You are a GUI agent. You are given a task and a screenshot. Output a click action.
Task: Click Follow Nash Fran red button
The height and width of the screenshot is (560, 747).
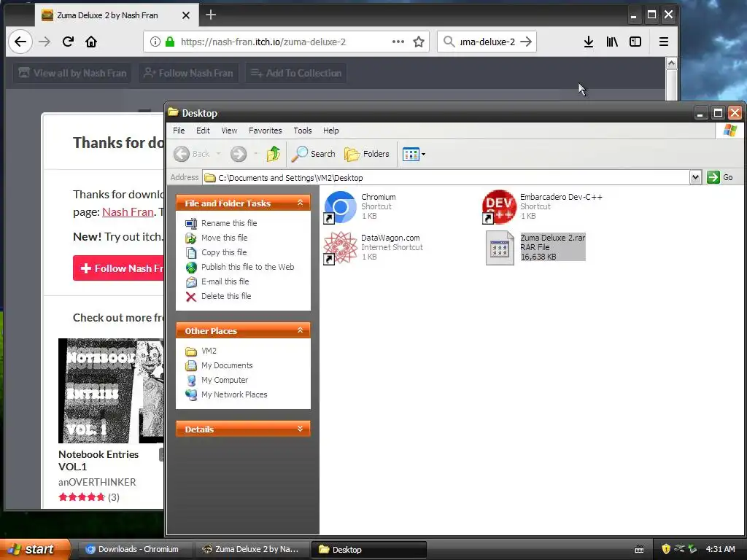(x=118, y=268)
